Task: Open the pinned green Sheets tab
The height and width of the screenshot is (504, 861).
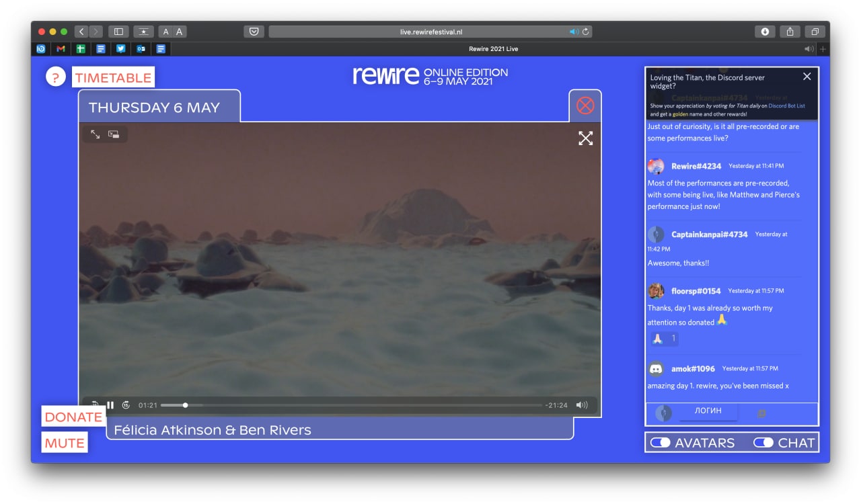Action: point(81,49)
